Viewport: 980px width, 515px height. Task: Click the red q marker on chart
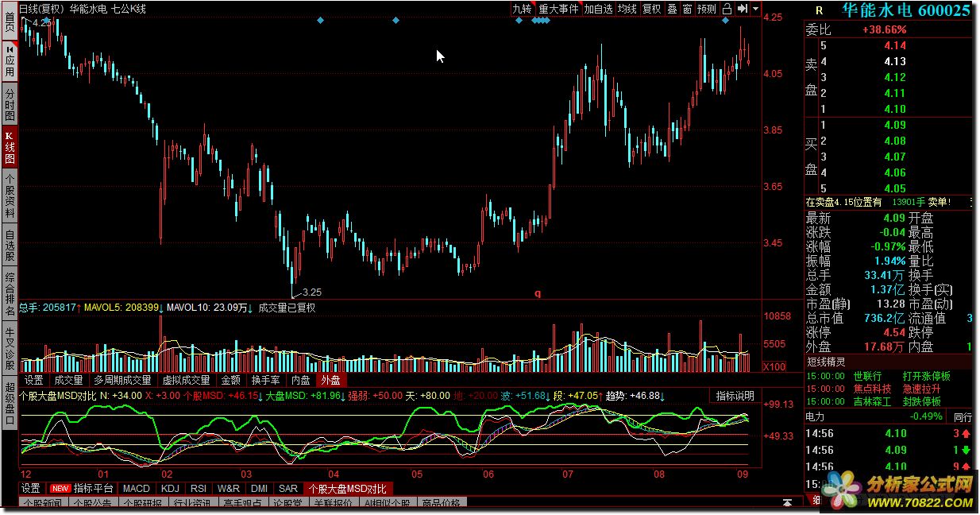point(538,293)
